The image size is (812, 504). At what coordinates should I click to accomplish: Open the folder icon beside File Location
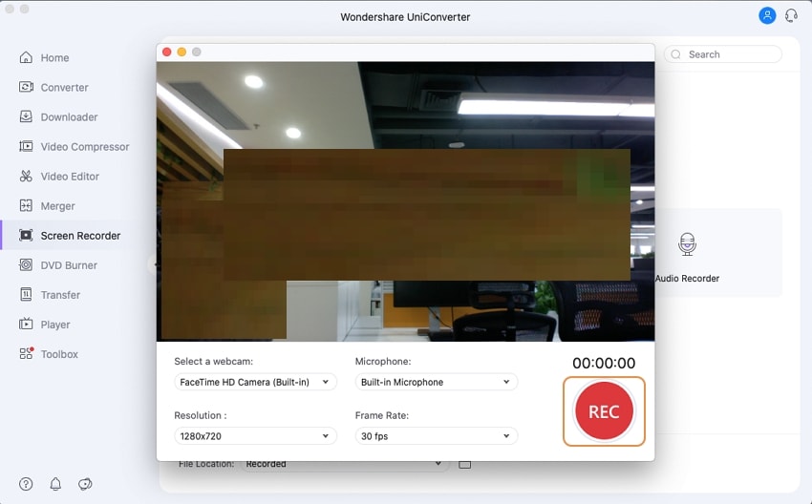[x=465, y=464]
